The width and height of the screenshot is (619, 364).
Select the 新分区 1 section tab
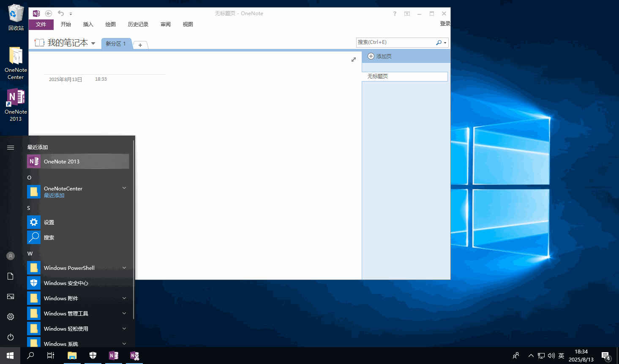(116, 44)
